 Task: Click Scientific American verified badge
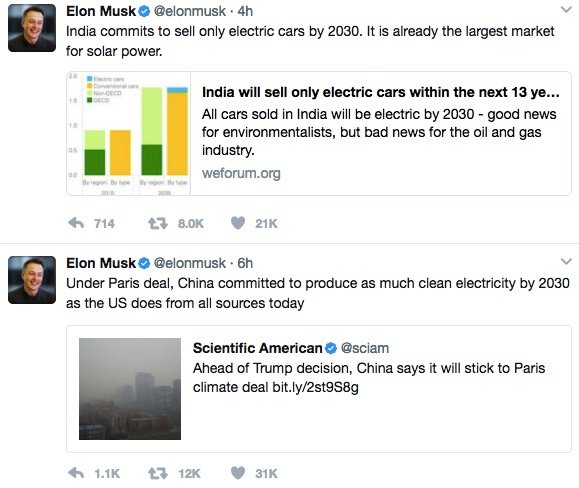tap(331, 348)
